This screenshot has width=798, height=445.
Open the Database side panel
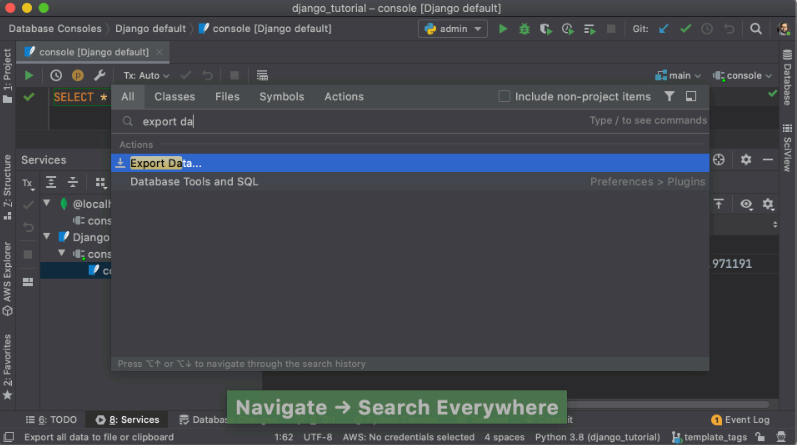click(x=787, y=77)
